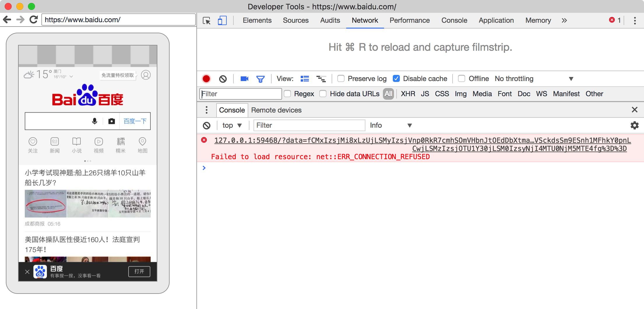Tap the 免流量特权领取 link

point(118,75)
